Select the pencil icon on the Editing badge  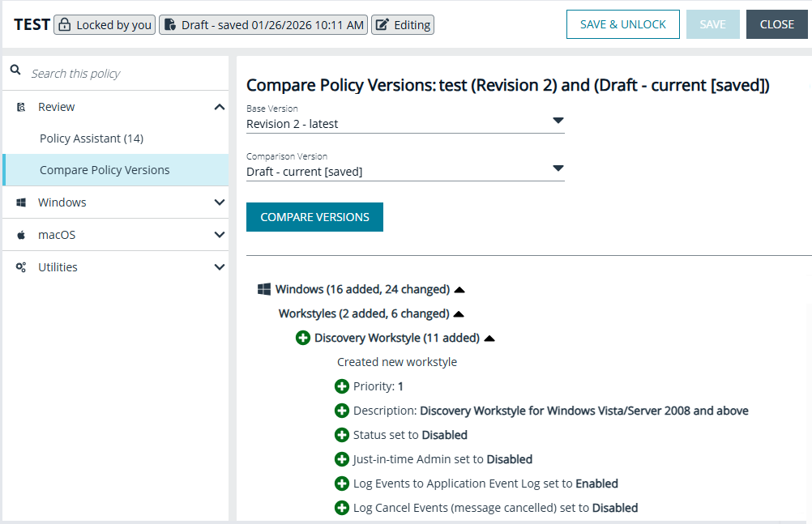(382, 24)
